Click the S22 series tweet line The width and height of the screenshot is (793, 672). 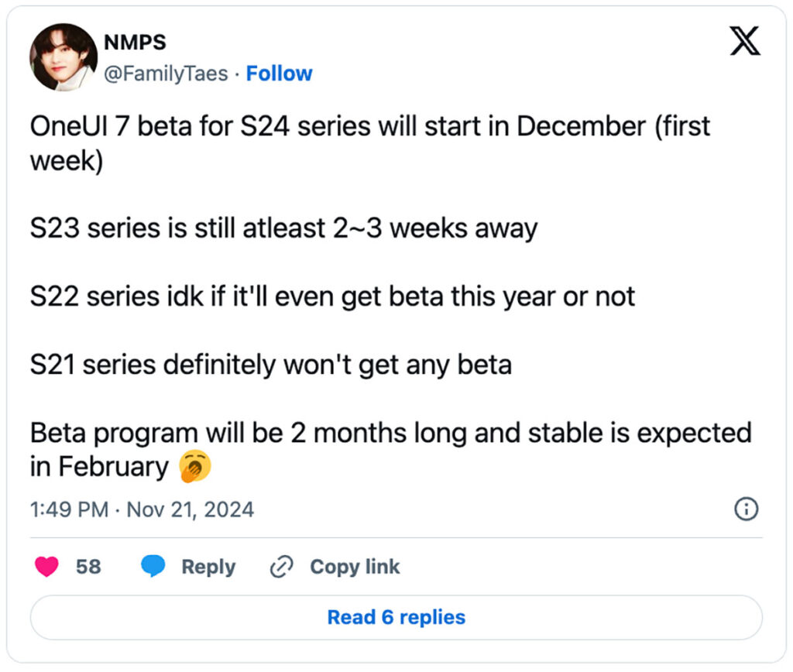(332, 297)
